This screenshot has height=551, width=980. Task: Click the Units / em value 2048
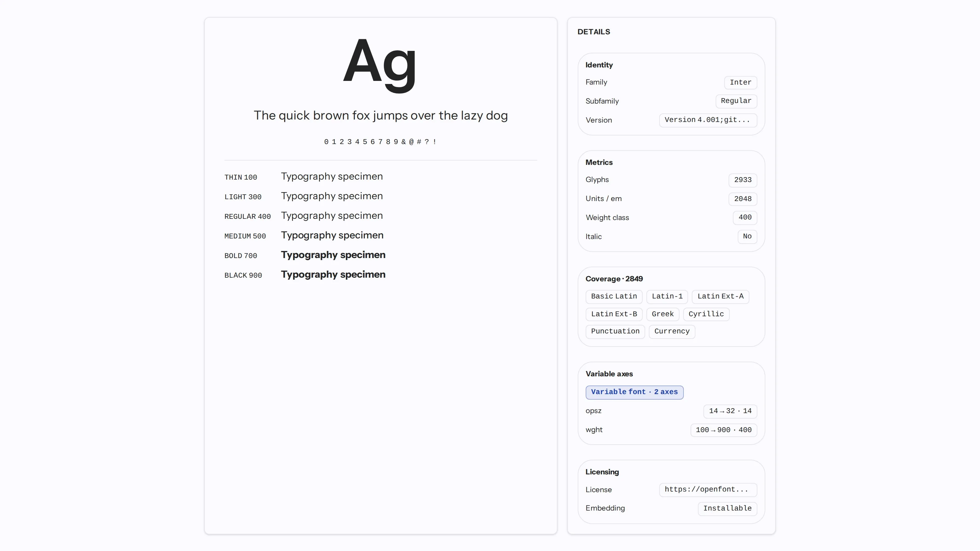click(743, 199)
